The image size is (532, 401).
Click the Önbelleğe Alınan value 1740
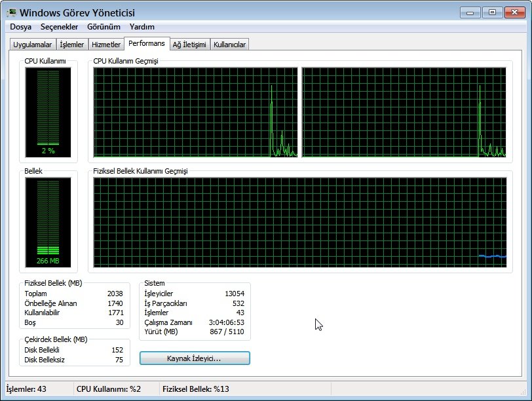pyautogui.click(x=115, y=303)
